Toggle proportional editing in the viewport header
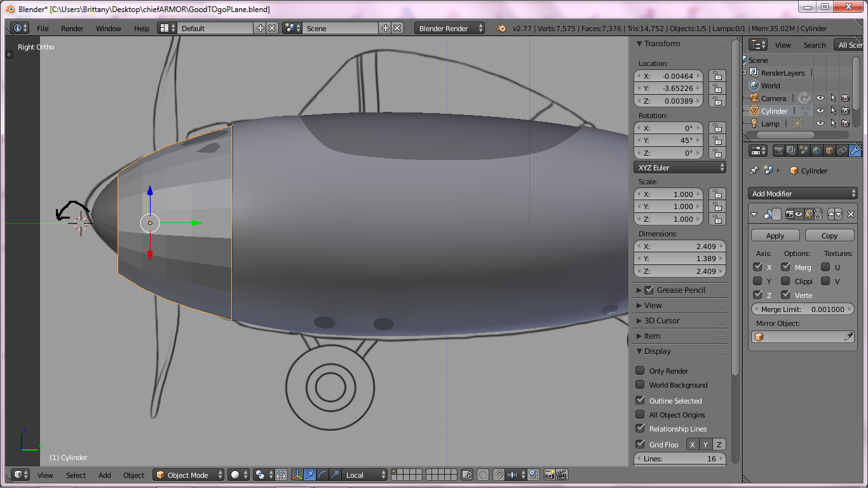The image size is (868, 488). (x=483, y=475)
